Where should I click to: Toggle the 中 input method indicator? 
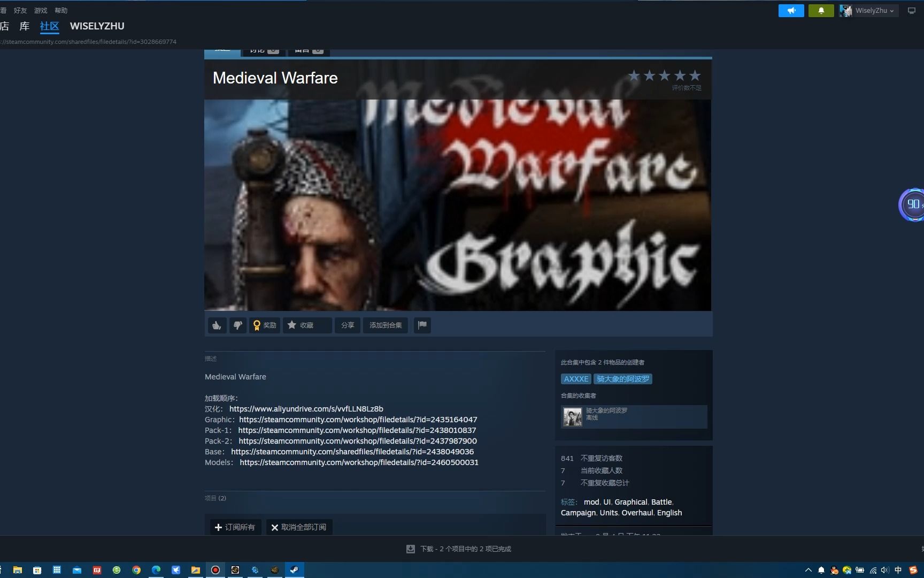point(898,570)
